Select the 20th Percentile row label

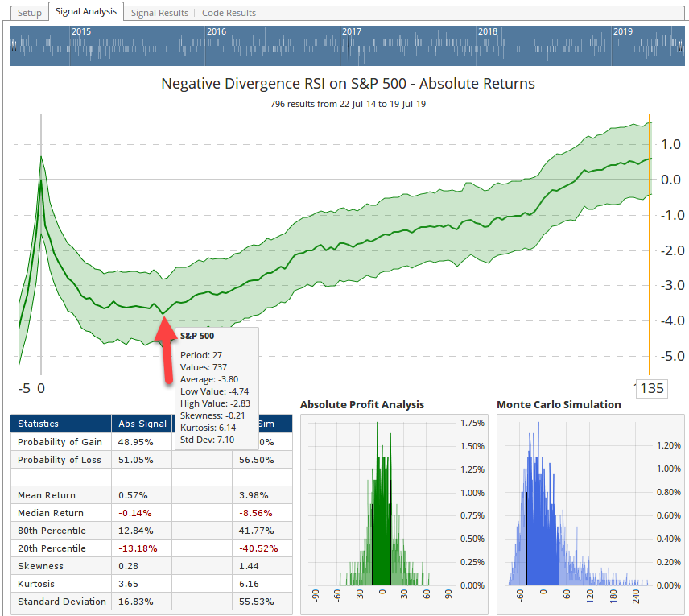point(52,548)
